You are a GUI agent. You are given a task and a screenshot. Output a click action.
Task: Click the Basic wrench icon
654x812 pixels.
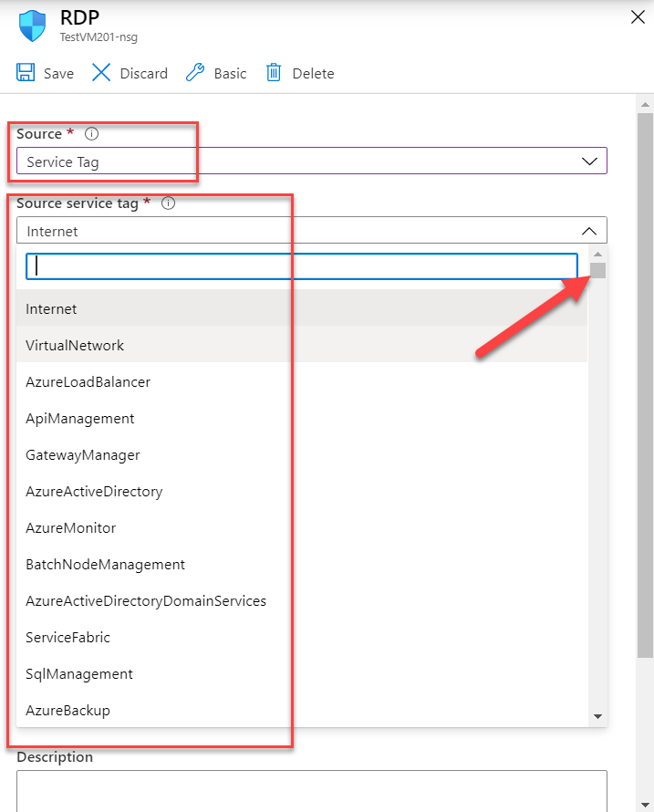194,72
